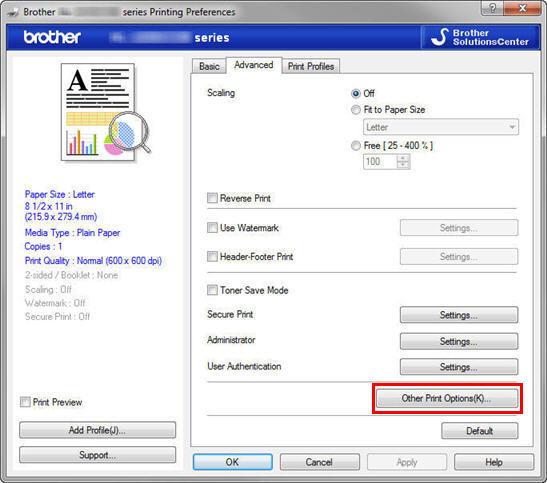Switch to the Basic tab
The height and width of the screenshot is (483, 547).
pyautogui.click(x=209, y=66)
